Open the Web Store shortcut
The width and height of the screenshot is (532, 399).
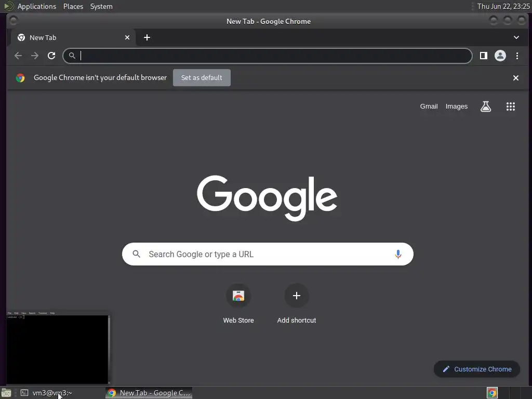(238, 303)
